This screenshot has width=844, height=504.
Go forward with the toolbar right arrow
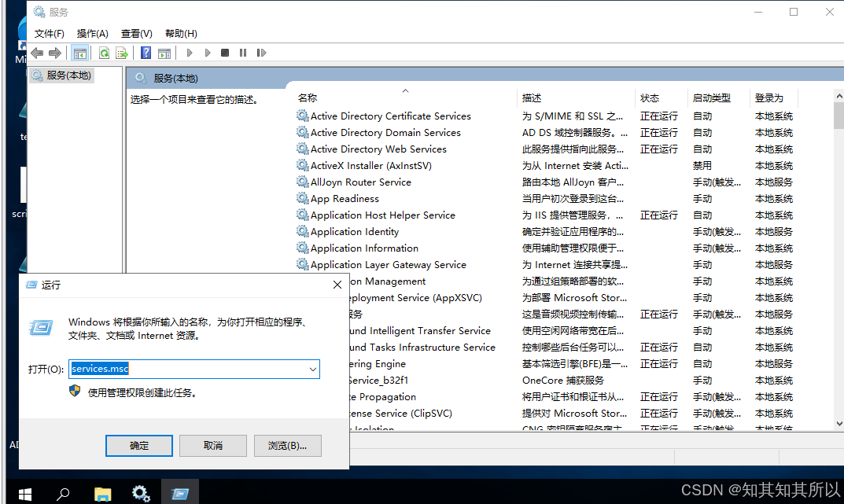pos(55,53)
